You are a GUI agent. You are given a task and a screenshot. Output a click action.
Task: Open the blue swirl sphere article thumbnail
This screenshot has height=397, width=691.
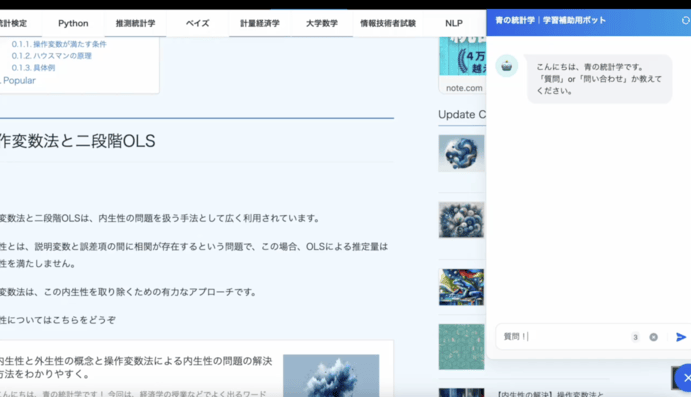(x=461, y=153)
